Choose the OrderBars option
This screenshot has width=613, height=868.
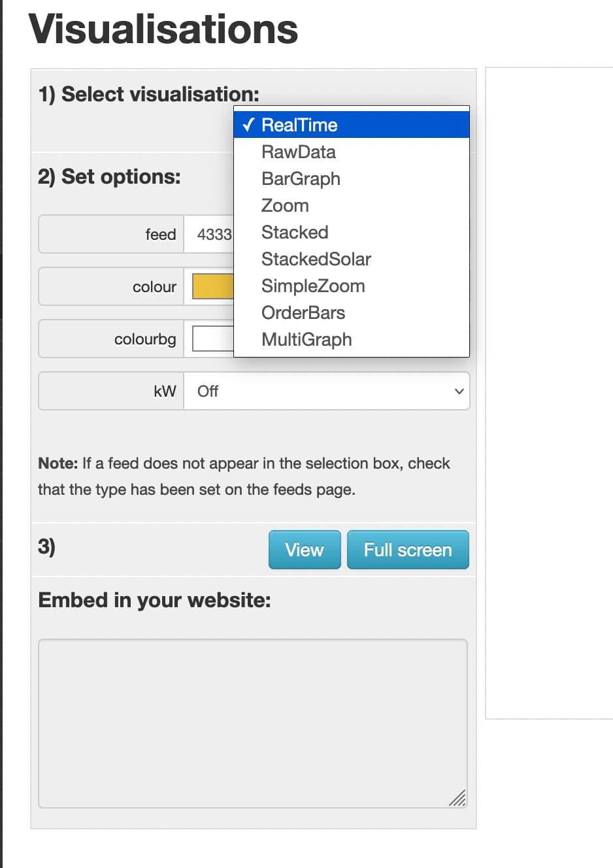[303, 312]
